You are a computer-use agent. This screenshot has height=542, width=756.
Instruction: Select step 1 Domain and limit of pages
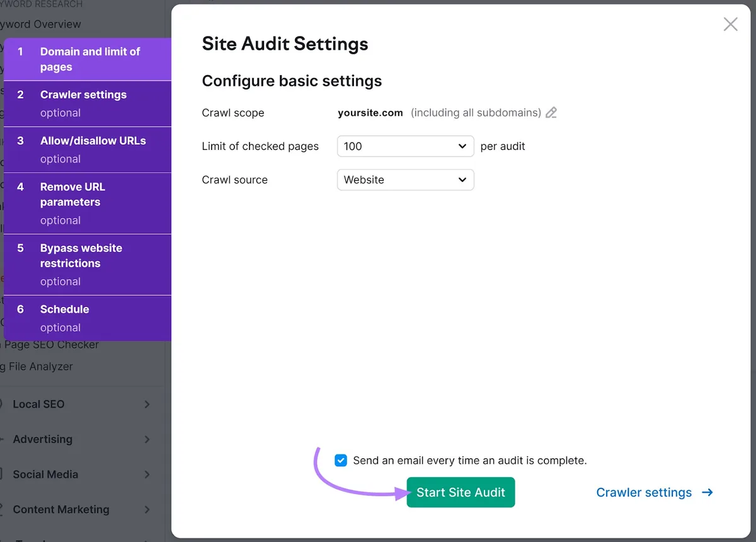(x=88, y=59)
